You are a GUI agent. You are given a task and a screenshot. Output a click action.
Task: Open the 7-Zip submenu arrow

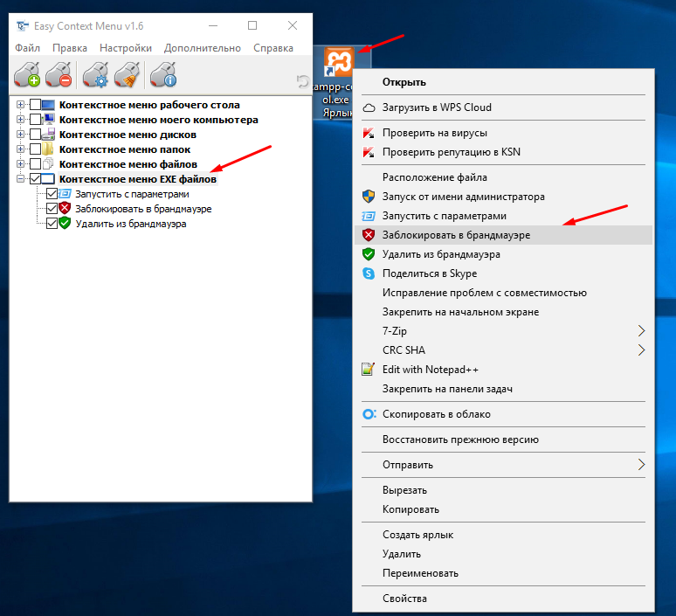point(641,331)
